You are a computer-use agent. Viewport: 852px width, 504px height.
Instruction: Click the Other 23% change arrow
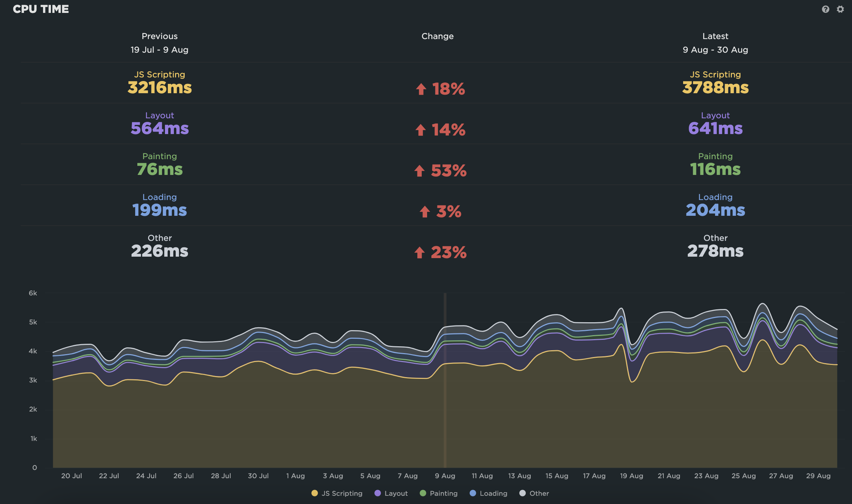tap(420, 253)
